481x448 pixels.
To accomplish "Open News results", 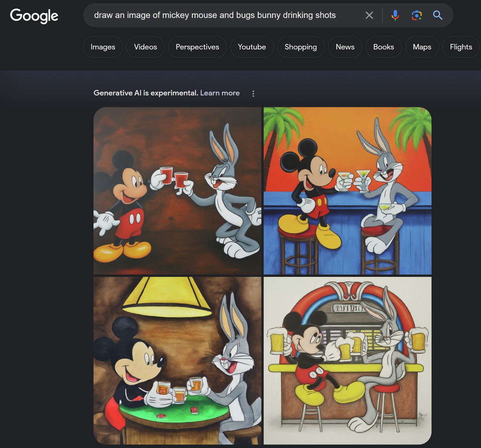I will (345, 47).
